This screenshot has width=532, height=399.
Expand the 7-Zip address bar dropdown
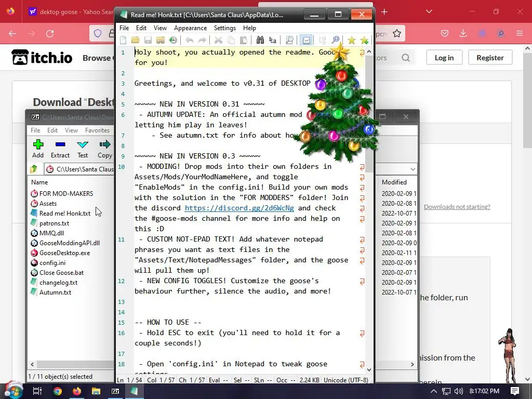point(413,169)
